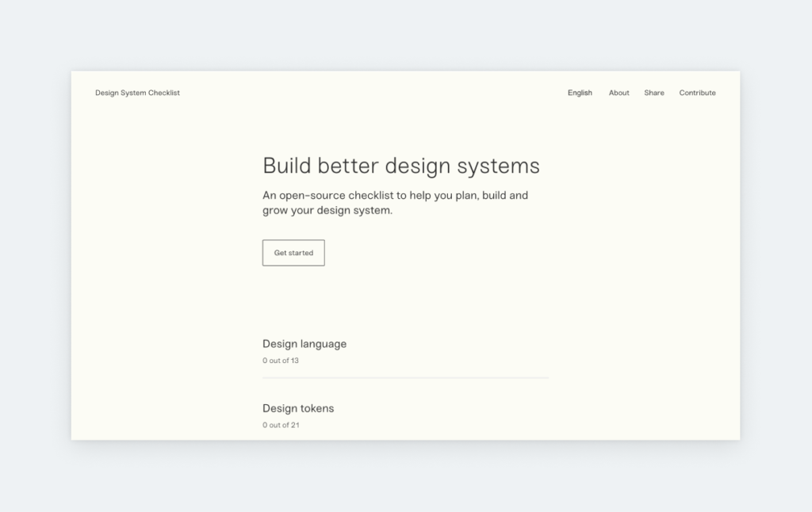Click the Design language progress bar

pyautogui.click(x=405, y=376)
